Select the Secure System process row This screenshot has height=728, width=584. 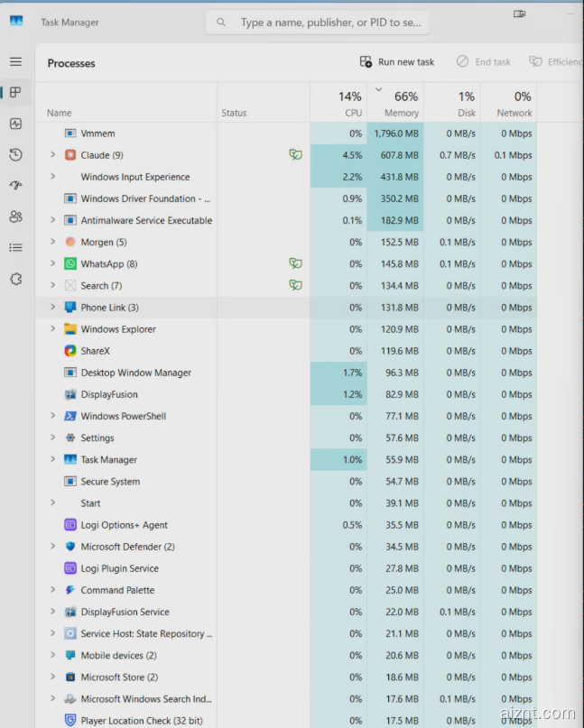tap(286, 481)
